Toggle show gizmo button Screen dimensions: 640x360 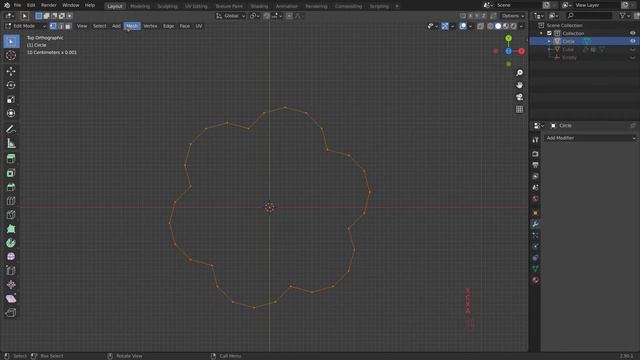(x=445, y=26)
